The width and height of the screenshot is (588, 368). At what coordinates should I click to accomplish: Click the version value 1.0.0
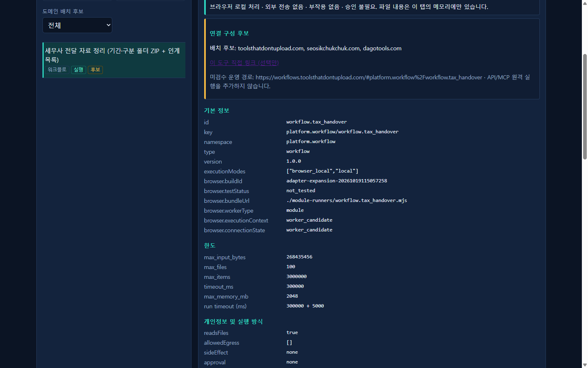click(294, 161)
